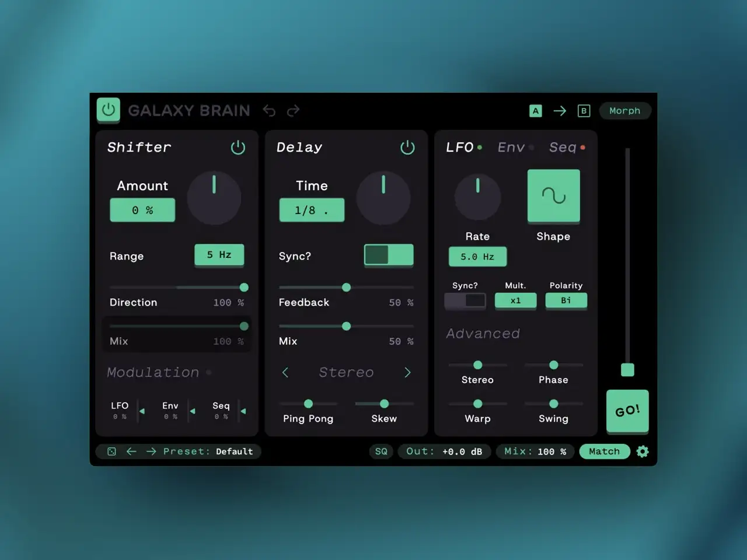
Task: Click the Delay Time knob
Action: pos(383,198)
